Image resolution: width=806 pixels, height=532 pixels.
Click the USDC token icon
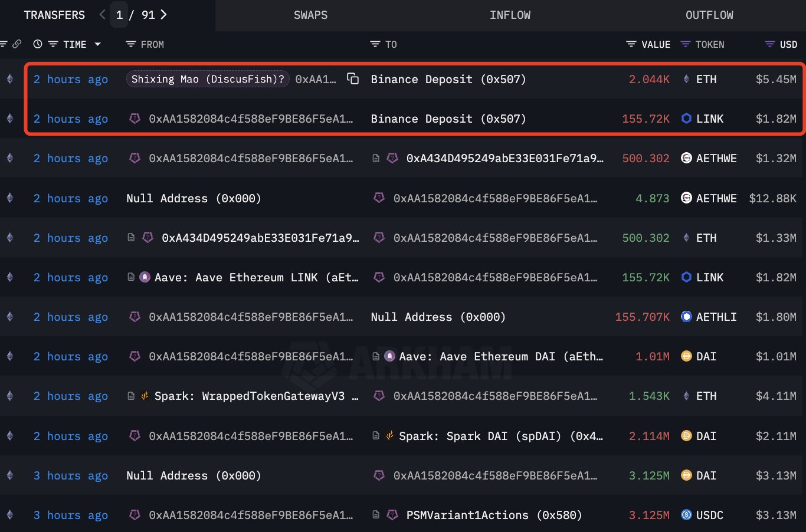[x=686, y=515]
